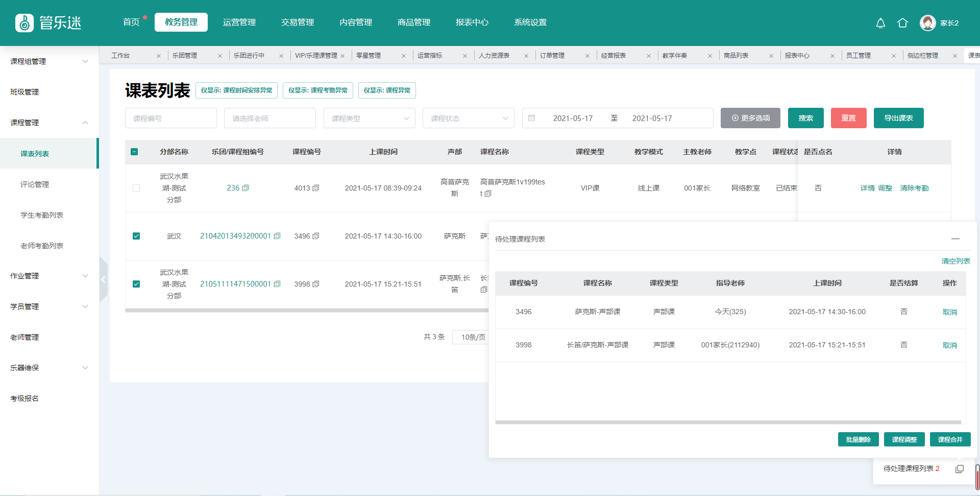Collapse the left sidebar with arrow handle
This screenshot has width=980, height=496.
[104, 279]
